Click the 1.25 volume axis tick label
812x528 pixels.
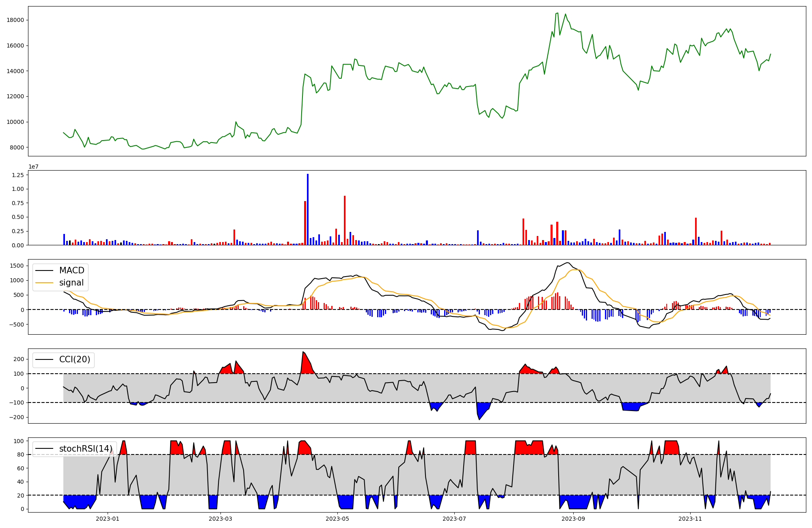pos(18,175)
